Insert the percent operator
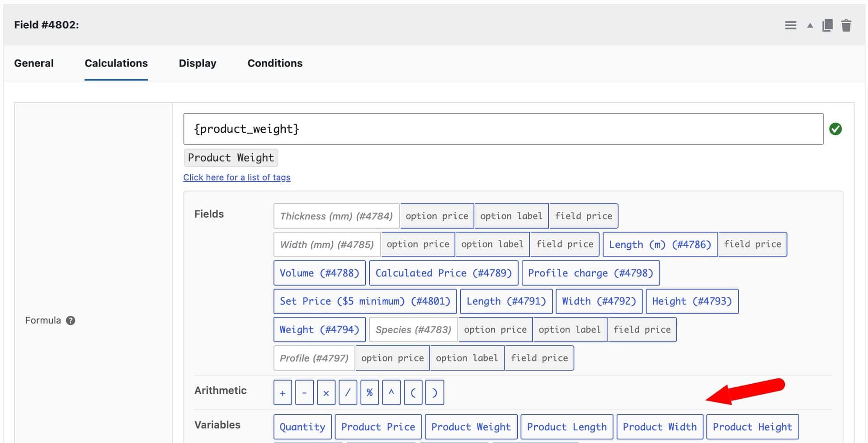The image size is (868, 443). (x=369, y=392)
